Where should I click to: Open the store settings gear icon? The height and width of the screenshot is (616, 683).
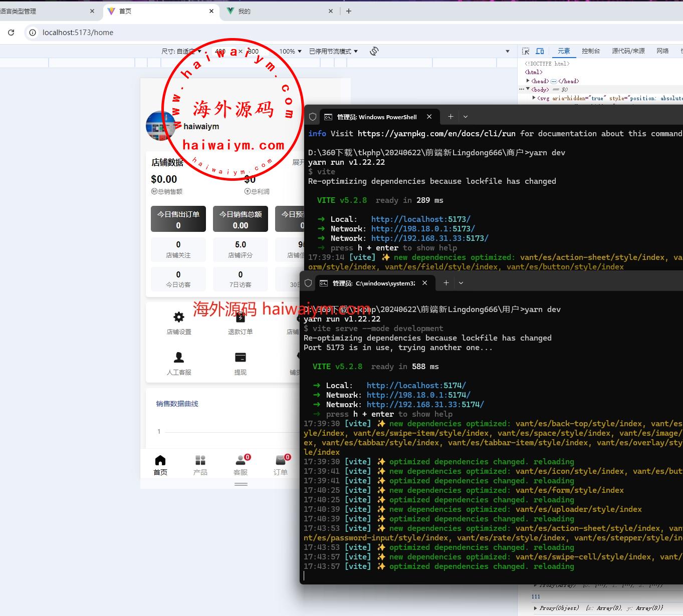tap(179, 317)
